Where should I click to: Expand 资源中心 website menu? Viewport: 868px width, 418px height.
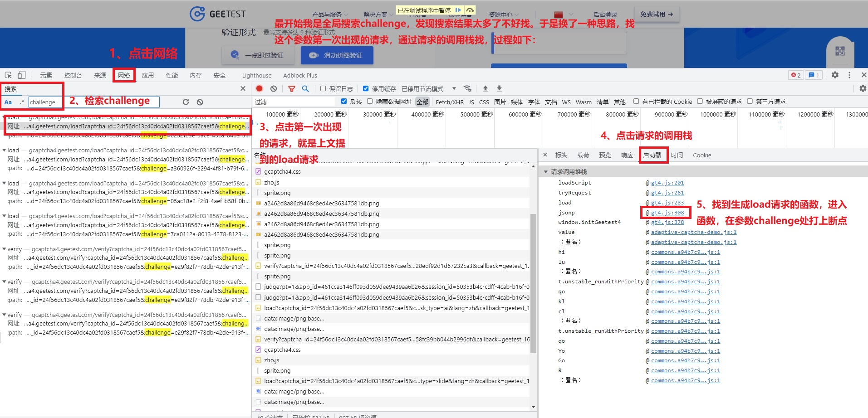click(504, 15)
